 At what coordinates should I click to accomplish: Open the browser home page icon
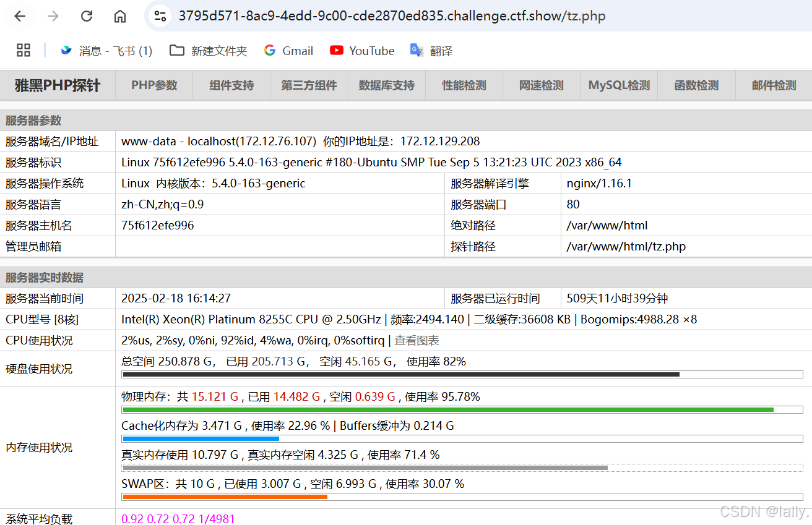[120, 17]
